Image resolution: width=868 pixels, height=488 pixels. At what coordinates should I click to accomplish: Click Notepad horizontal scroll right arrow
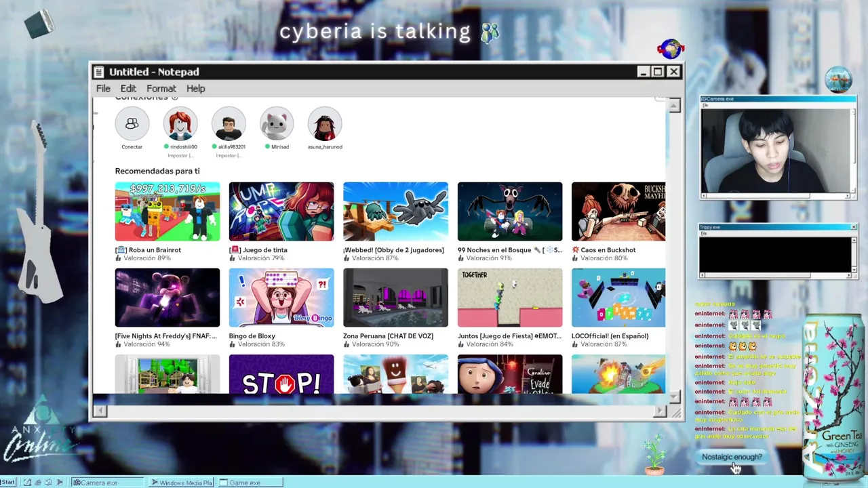point(660,411)
